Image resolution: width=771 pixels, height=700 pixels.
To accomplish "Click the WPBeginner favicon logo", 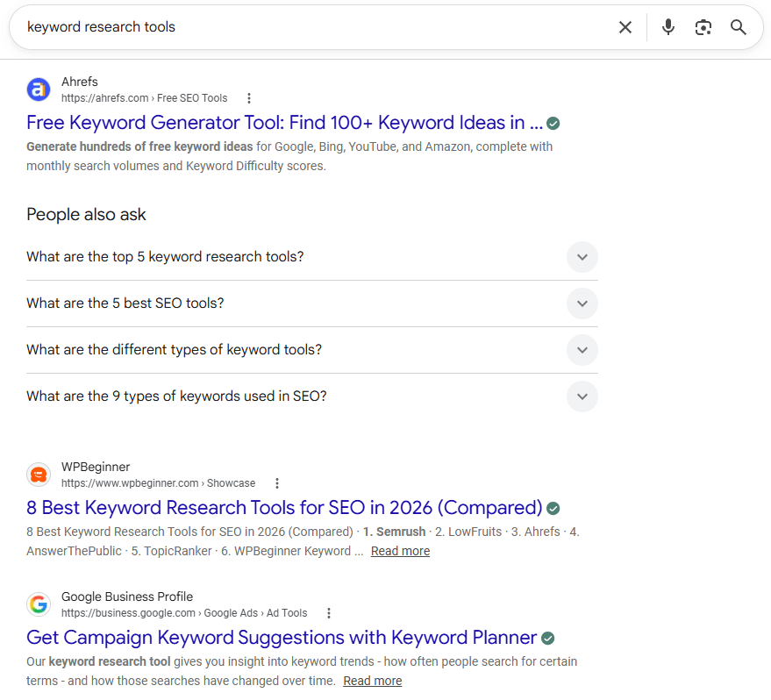I will 39,475.
